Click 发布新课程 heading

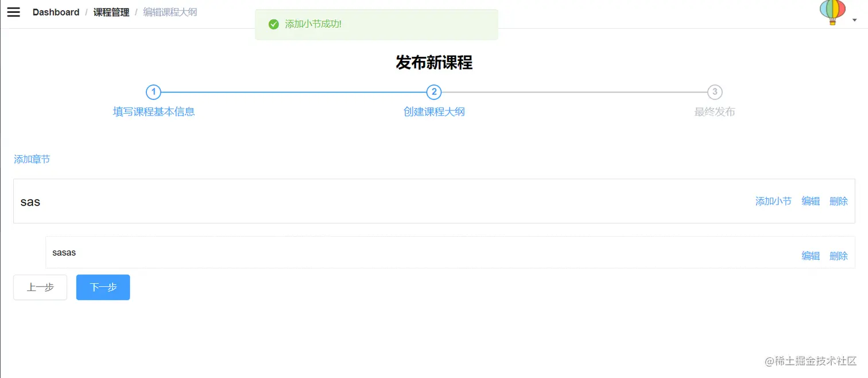[x=434, y=63]
